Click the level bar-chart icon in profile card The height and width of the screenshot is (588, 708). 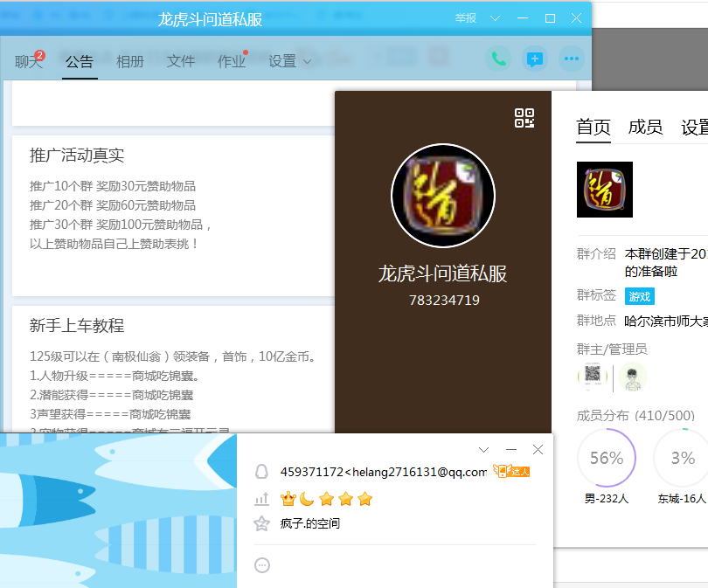pyautogui.click(x=260, y=499)
